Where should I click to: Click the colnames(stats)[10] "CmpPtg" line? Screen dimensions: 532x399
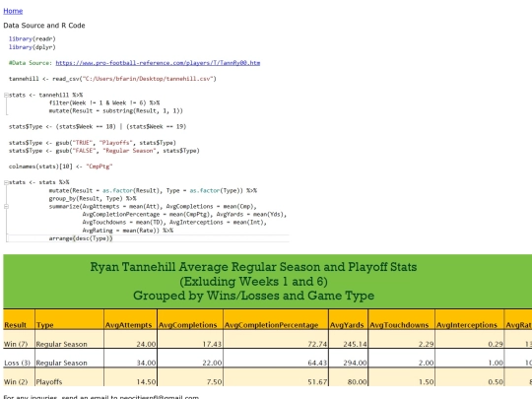point(60,166)
